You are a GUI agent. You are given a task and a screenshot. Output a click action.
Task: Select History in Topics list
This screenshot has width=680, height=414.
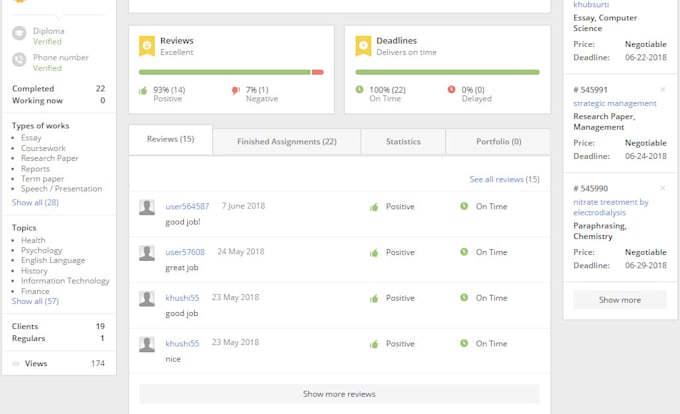click(x=34, y=271)
